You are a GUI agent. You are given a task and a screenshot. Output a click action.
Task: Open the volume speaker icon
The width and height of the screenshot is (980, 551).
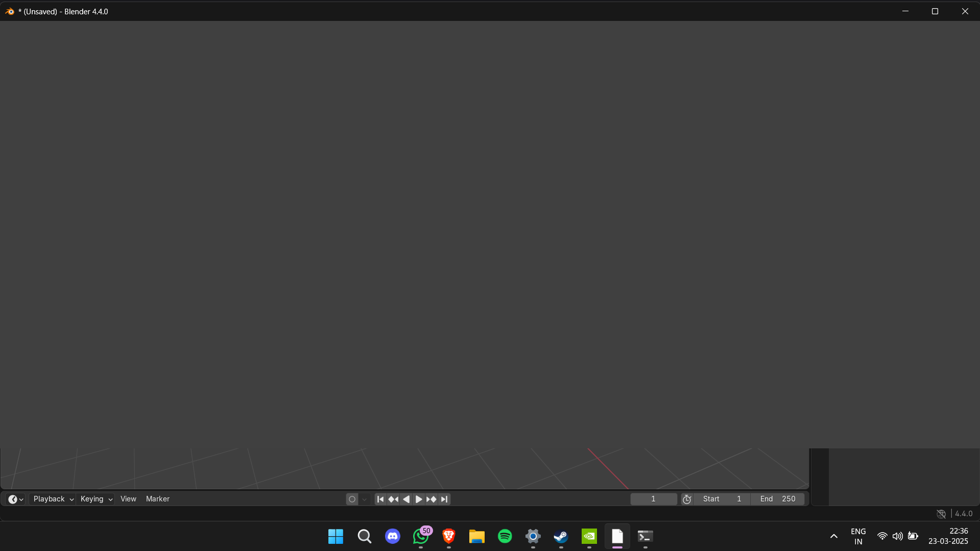click(897, 536)
